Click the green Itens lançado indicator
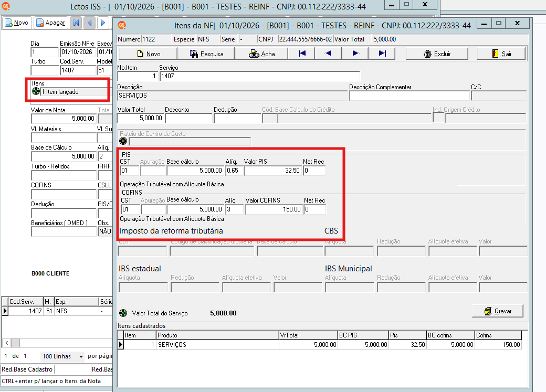This screenshot has height=392, width=546. (x=36, y=91)
